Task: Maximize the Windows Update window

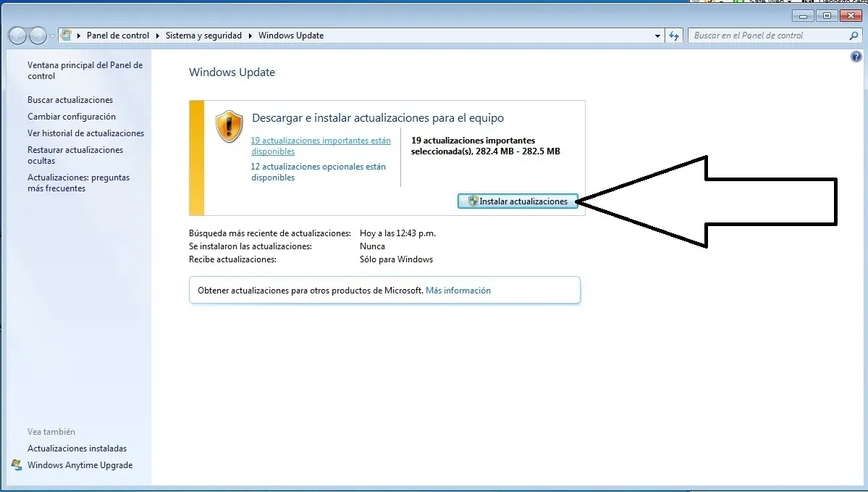Action: tap(827, 16)
